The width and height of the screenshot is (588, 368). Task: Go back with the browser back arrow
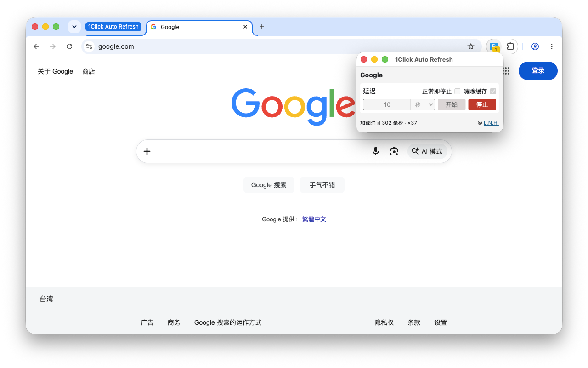click(x=36, y=46)
